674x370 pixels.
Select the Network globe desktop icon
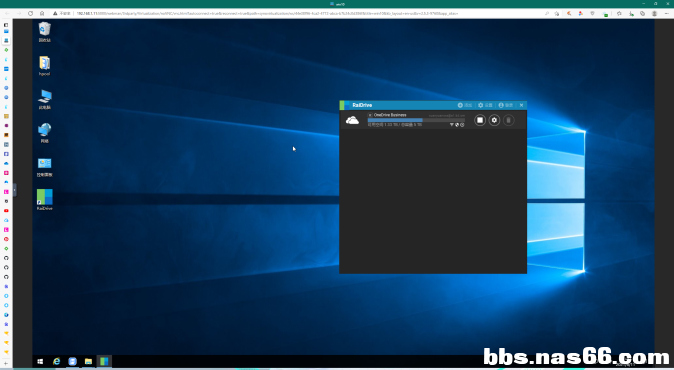[x=45, y=133]
